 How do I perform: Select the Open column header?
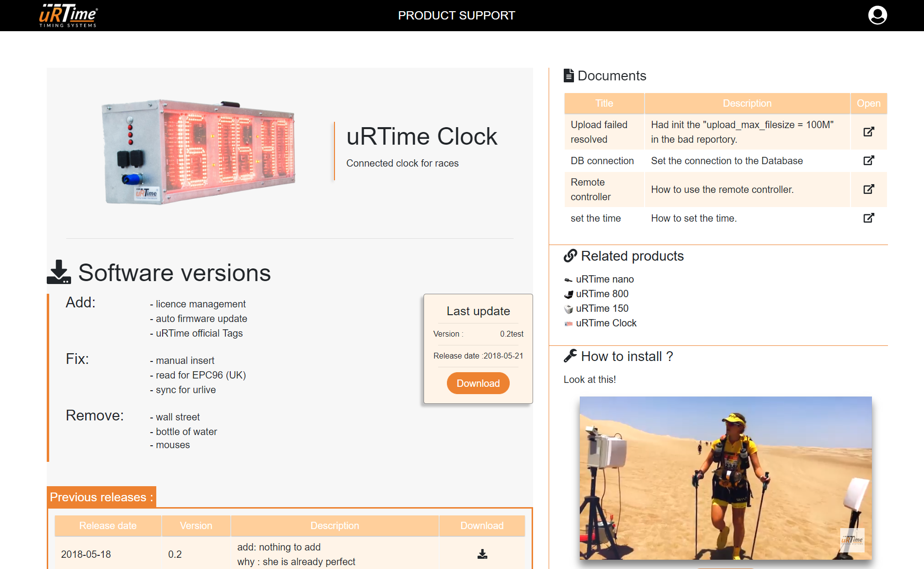[869, 103]
